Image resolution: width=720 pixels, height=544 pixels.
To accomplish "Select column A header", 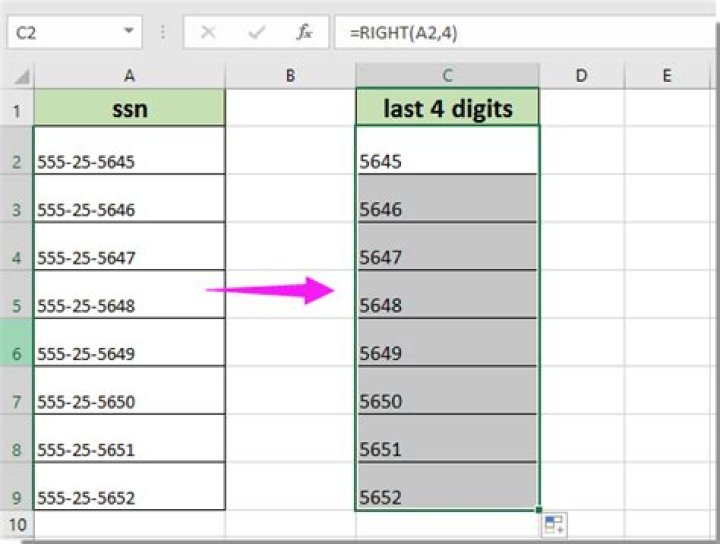I will (129, 75).
